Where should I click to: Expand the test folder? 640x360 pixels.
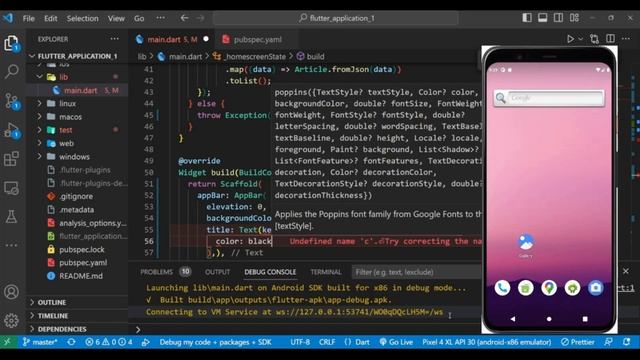click(78, 130)
